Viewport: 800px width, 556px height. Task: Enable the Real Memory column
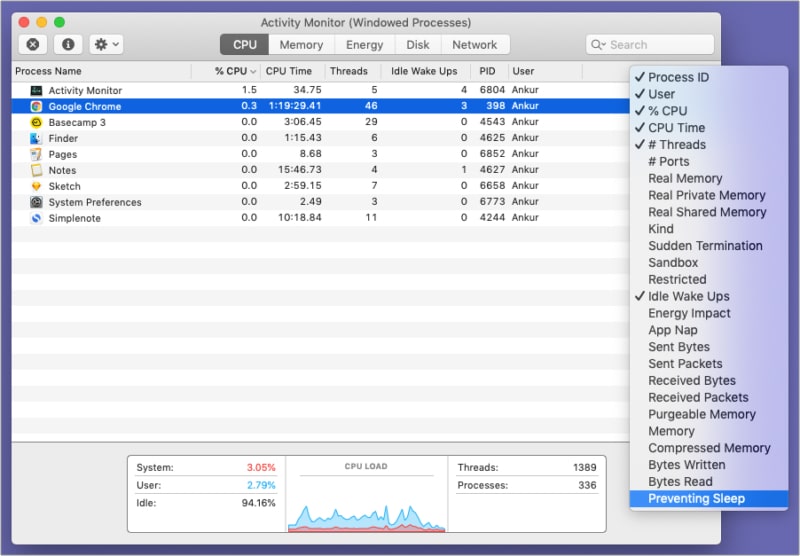685,178
